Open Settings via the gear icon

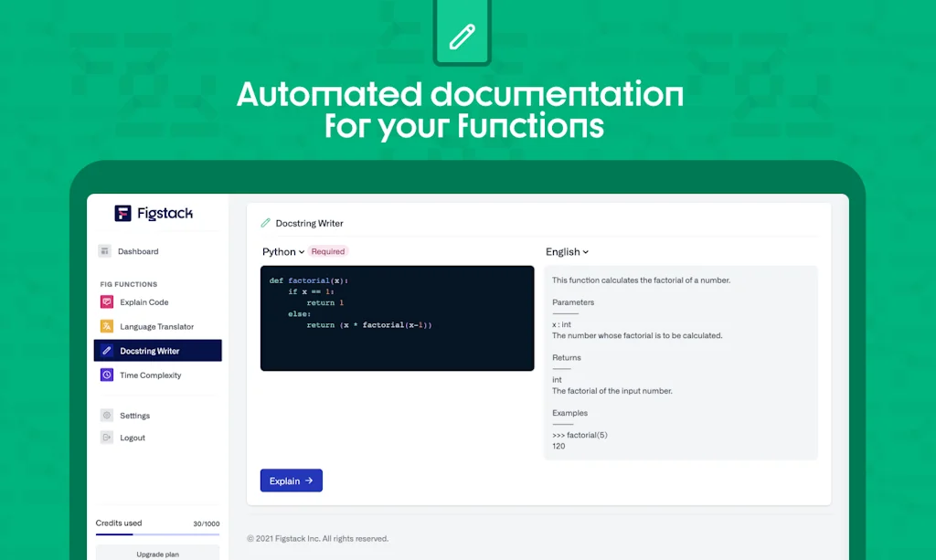pyautogui.click(x=105, y=415)
